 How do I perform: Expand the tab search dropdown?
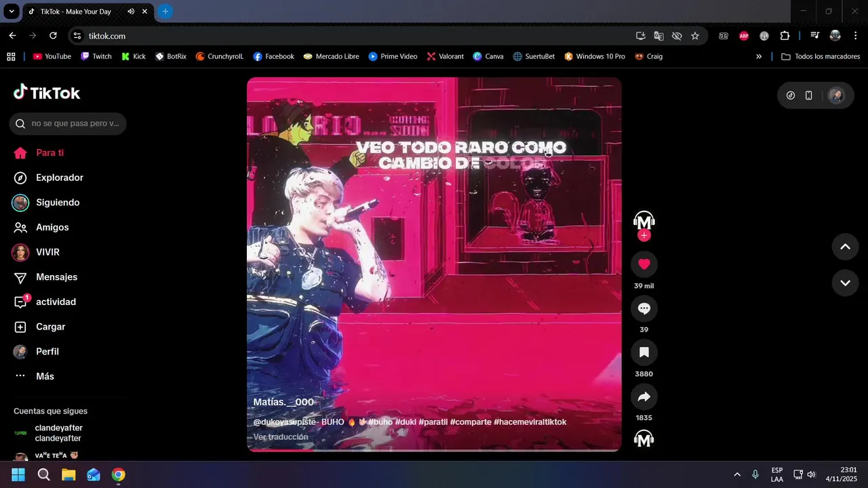tap(12, 12)
